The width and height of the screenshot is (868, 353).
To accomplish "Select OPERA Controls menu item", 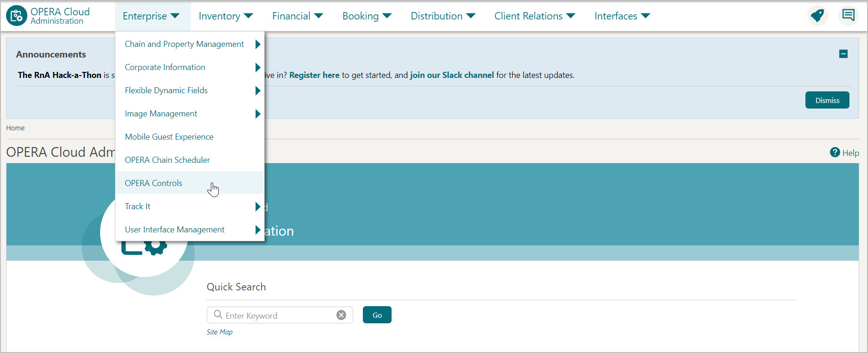I will [x=190, y=183].
